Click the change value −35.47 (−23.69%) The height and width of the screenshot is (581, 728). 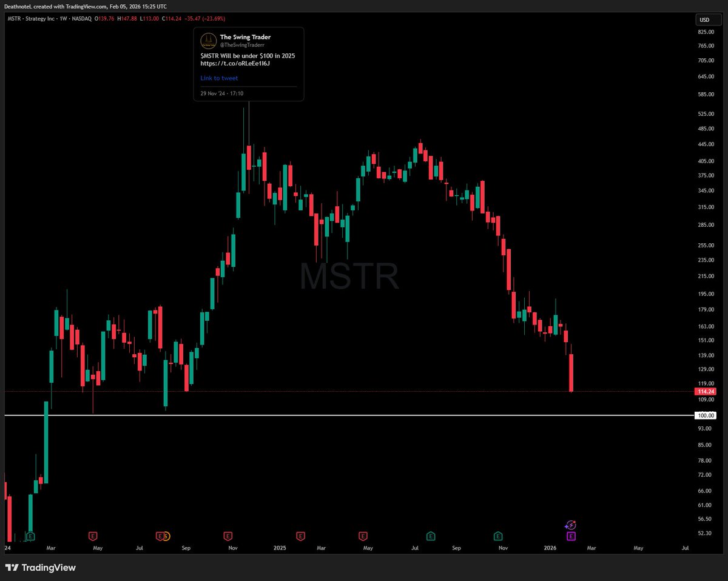206,19
